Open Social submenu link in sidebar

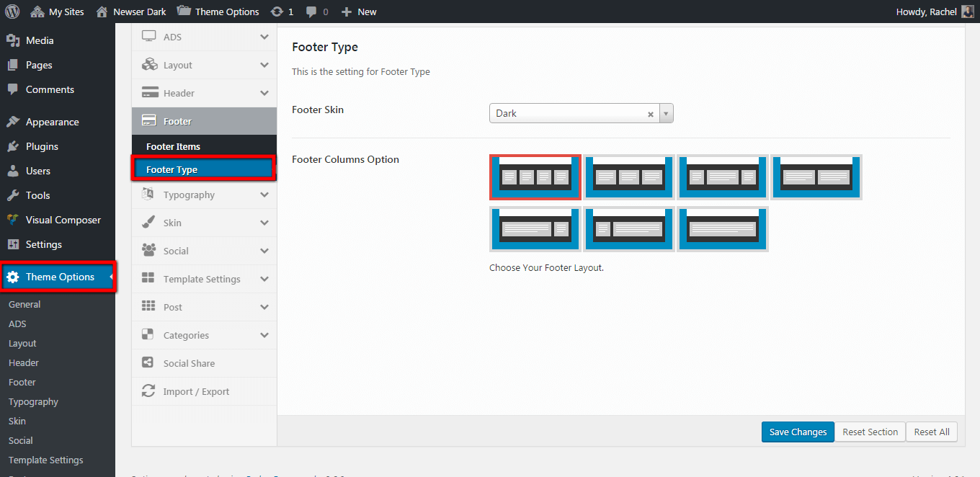21,440
